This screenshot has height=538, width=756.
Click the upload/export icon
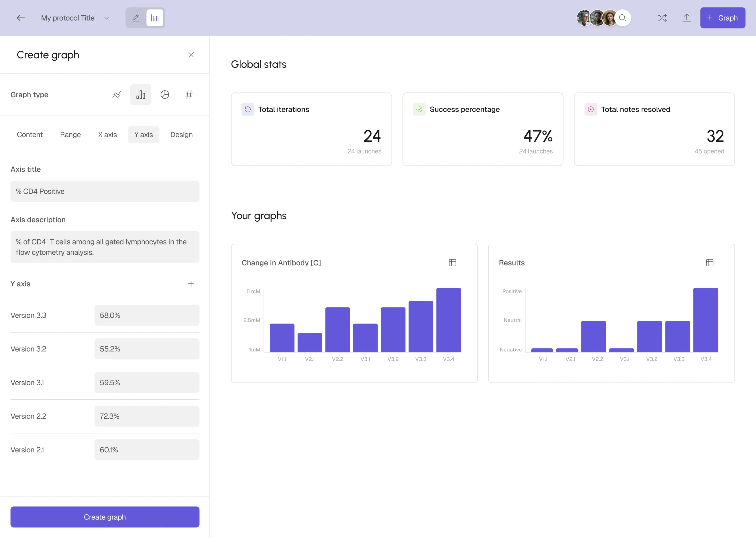687,18
